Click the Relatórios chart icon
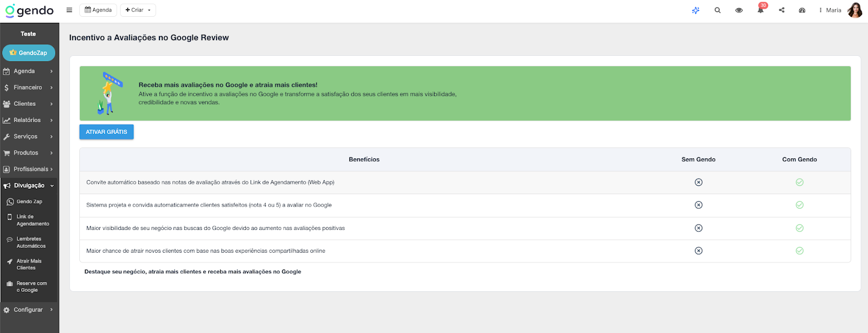Image resolution: width=868 pixels, height=333 pixels. (x=7, y=120)
